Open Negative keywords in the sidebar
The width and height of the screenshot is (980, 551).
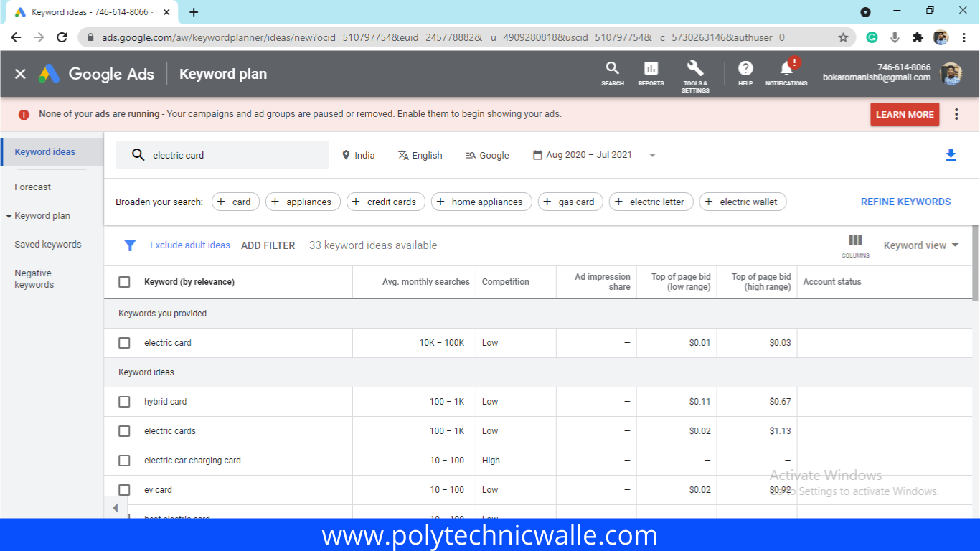[x=34, y=279]
